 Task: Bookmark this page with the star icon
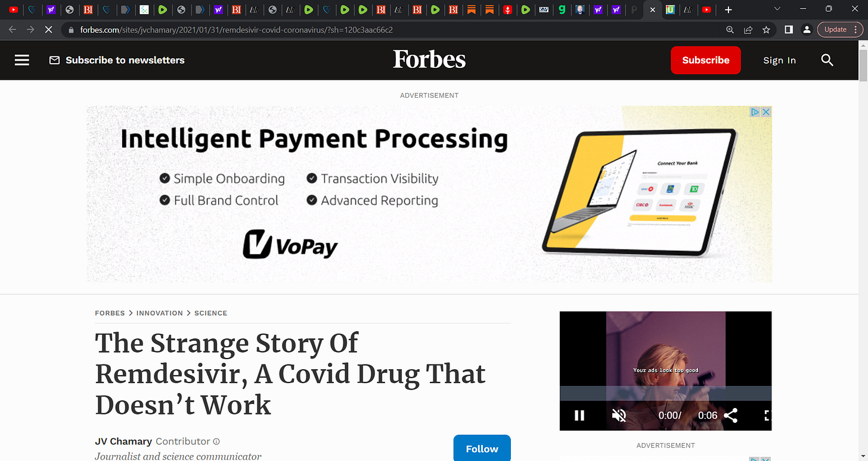(x=766, y=30)
